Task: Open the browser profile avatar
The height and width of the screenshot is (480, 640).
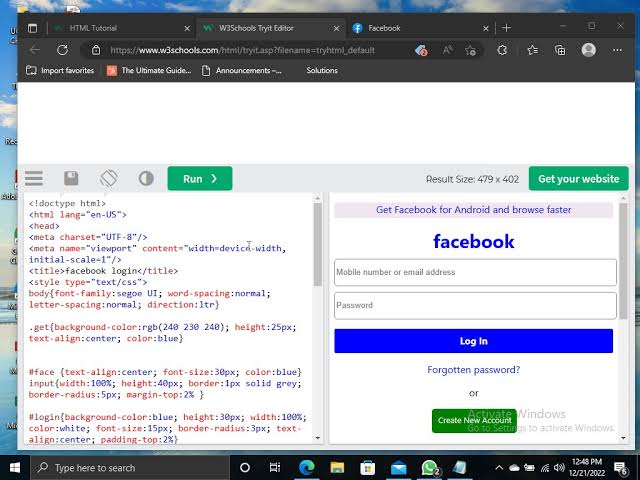Action: point(589,50)
